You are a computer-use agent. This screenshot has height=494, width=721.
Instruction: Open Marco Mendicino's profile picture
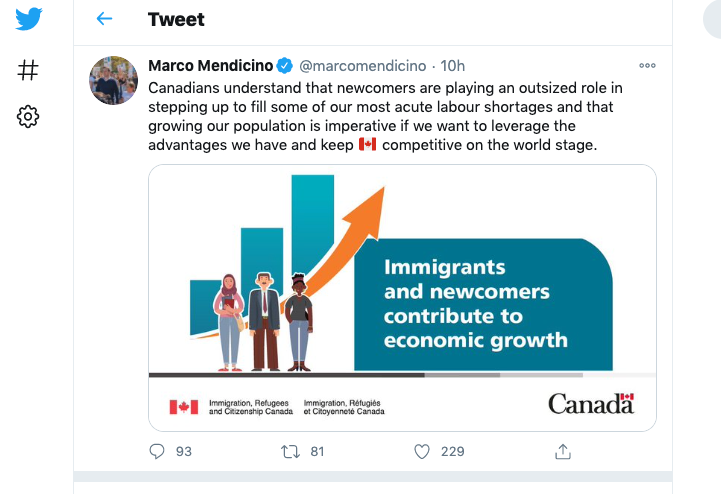[114, 80]
